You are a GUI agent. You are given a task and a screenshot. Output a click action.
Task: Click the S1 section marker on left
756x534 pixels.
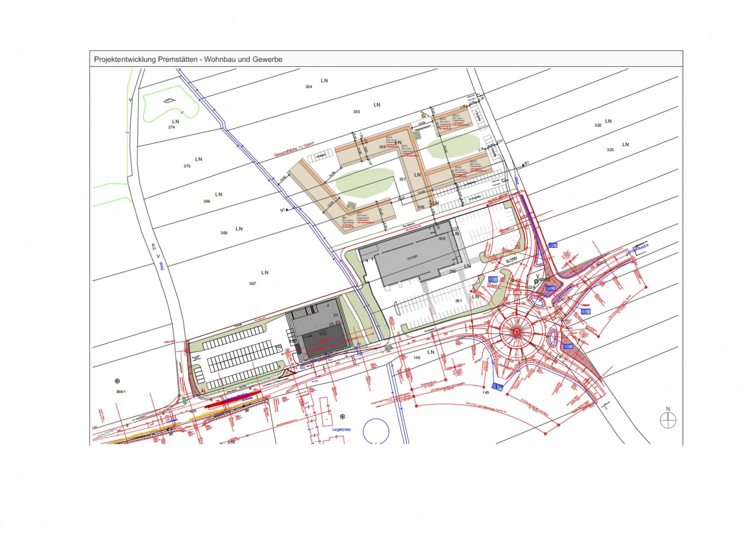click(283, 210)
